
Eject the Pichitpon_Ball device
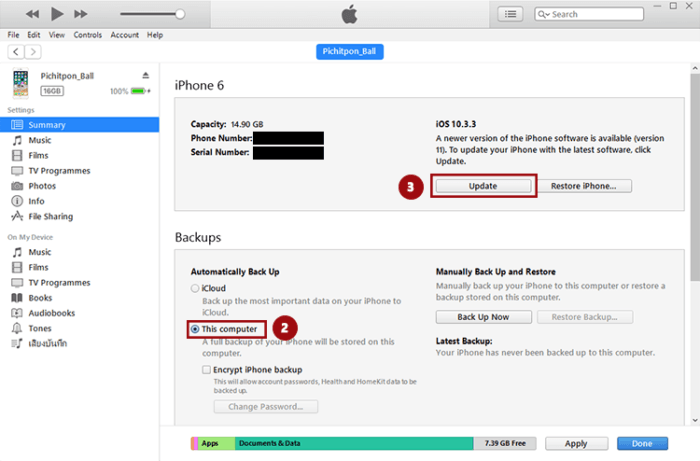tap(146, 75)
